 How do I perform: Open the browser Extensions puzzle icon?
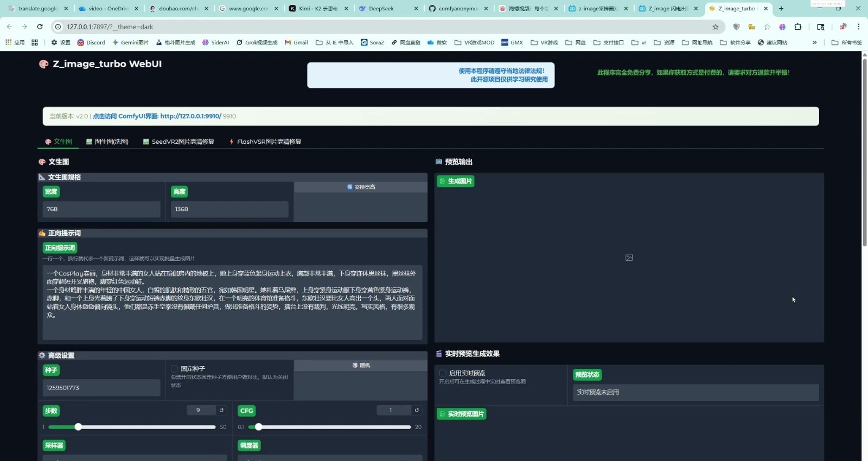click(x=797, y=27)
